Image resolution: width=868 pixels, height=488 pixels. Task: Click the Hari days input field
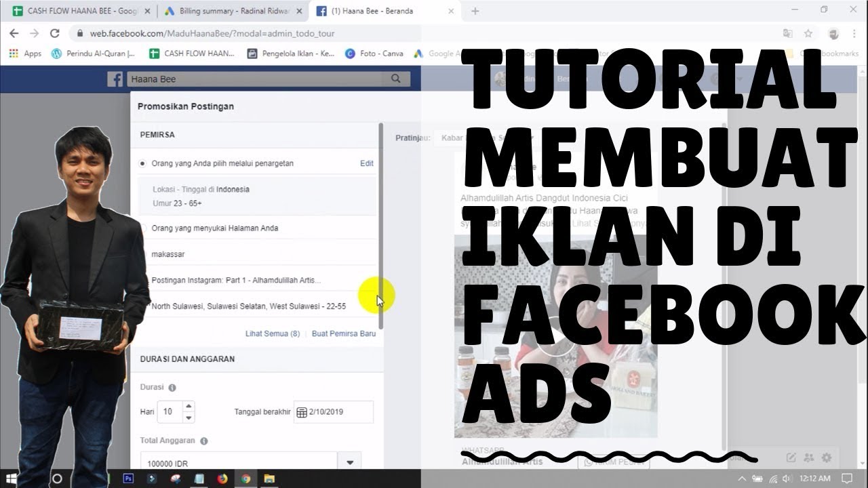pyautogui.click(x=170, y=411)
